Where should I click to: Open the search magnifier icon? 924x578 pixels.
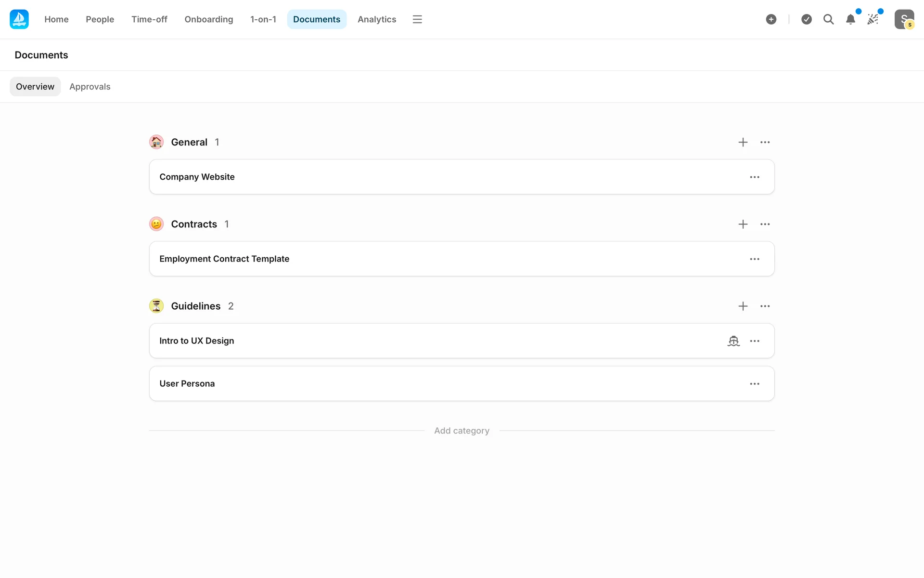pos(828,19)
